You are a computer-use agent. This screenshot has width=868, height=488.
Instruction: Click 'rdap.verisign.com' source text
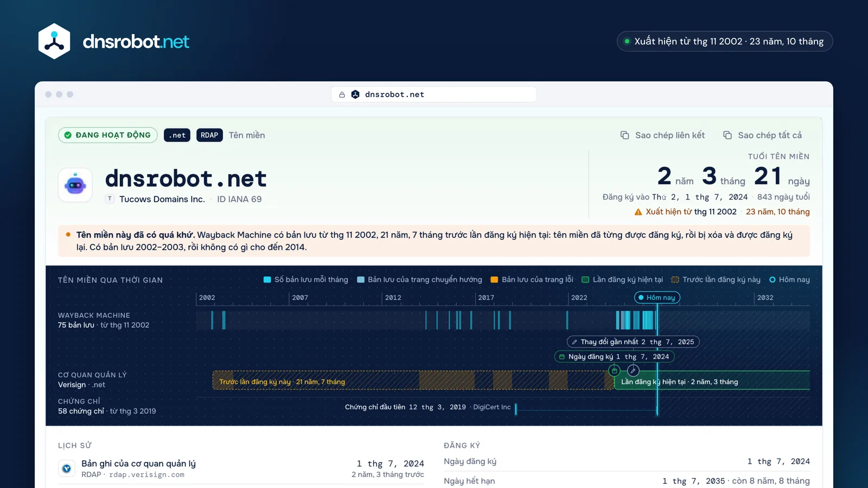[x=146, y=475]
